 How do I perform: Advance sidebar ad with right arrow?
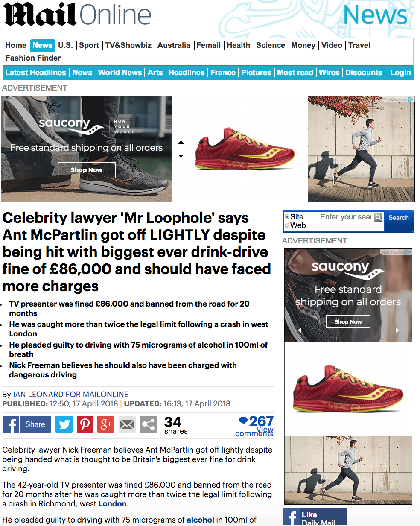(397, 330)
